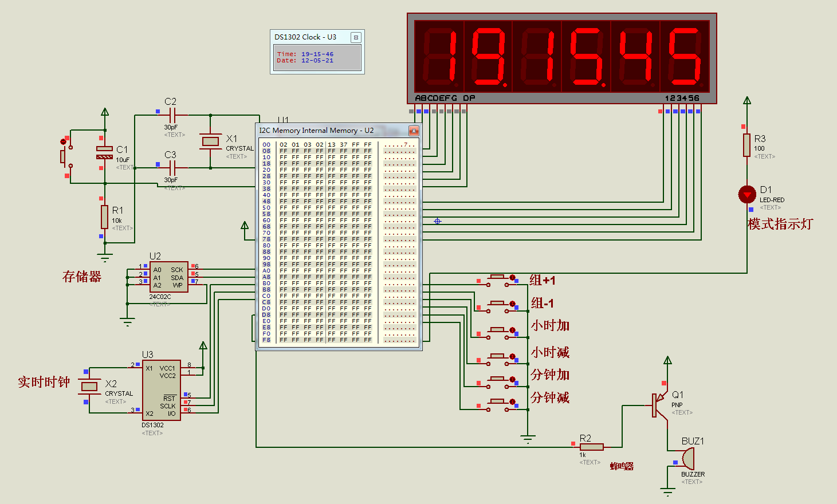This screenshot has width=837, height=504.
Task: Click the 实时时钟 label text
Action: [x=44, y=382]
